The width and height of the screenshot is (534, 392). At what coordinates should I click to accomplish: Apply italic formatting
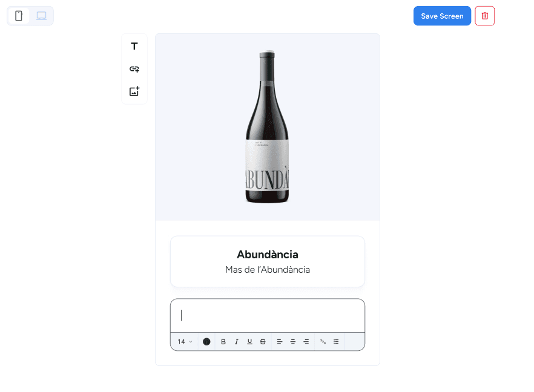(x=237, y=342)
